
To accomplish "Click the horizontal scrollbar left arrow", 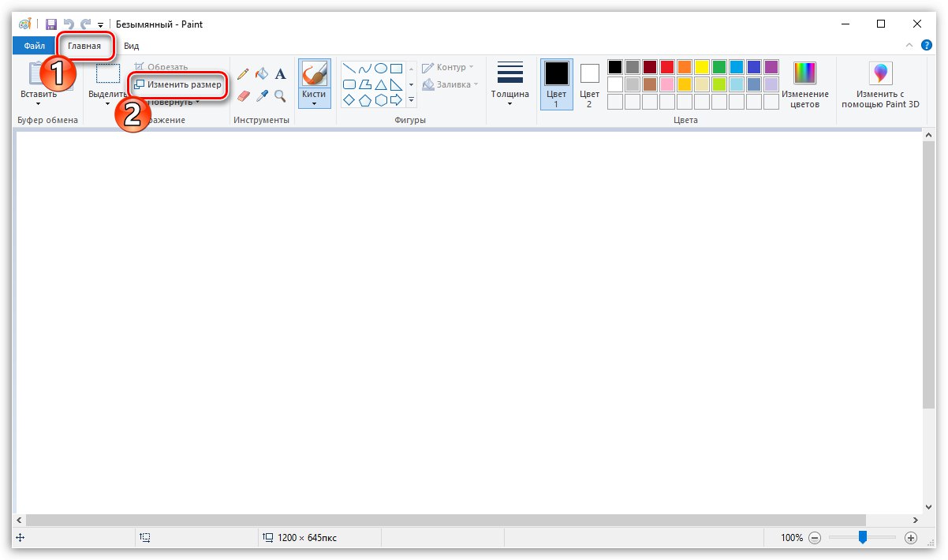I will click(x=21, y=521).
